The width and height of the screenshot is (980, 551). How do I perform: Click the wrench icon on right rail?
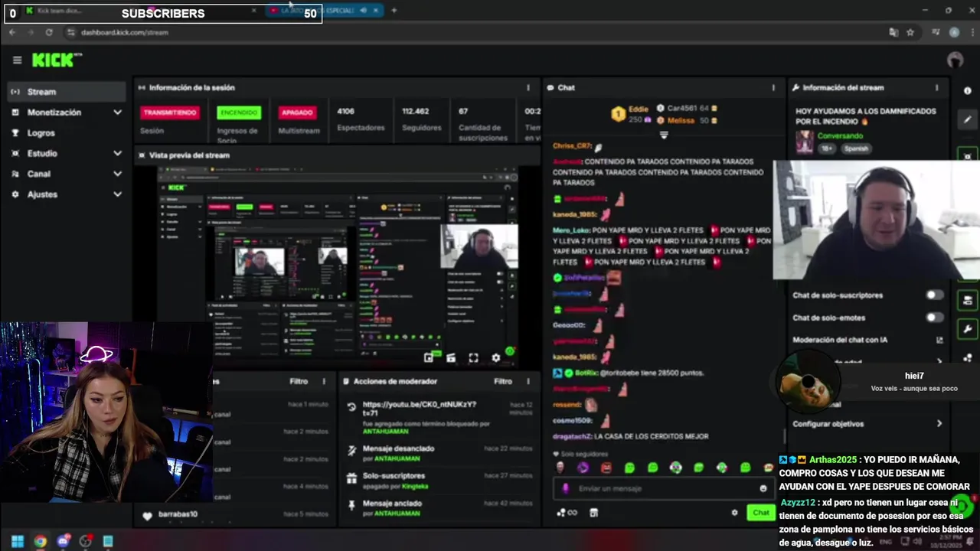[x=968, y=330]
